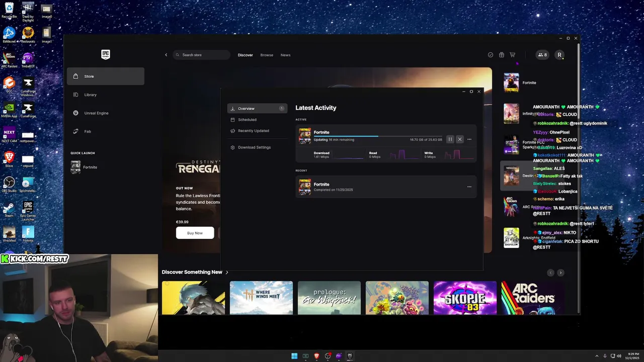The width and height of the screenshot is (644, 362).
Task: Open NVIDIA App desktop shortcut
Action: pyautogui.click(x=9, y=110)
